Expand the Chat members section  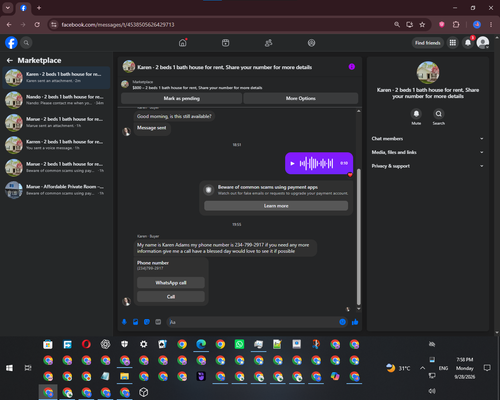(428, 138)
